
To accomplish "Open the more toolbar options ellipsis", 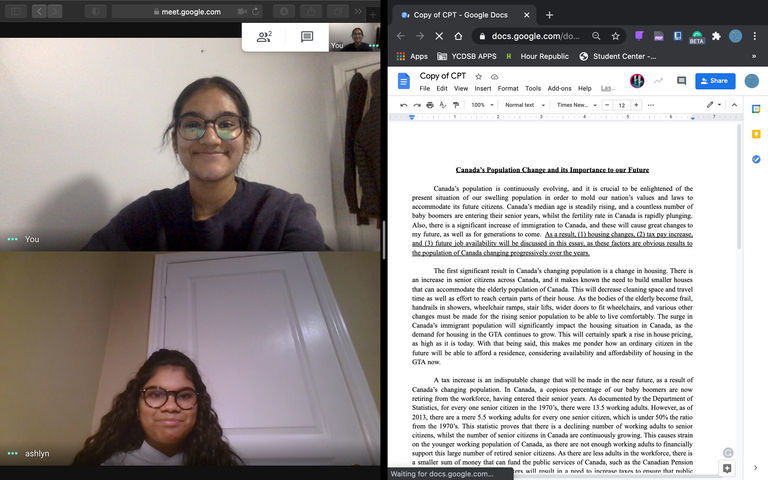I will click(x=651, y=105).
